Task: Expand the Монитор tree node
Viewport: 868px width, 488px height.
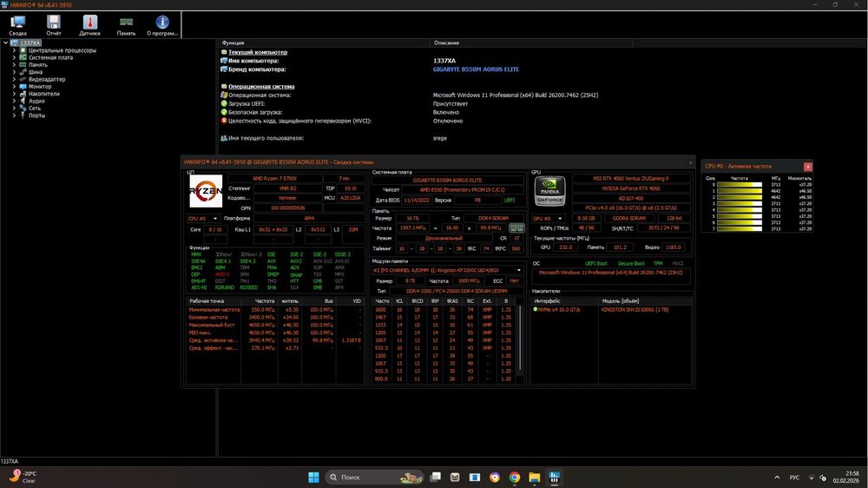Action: pyautogui.click(x=15, y=87)
